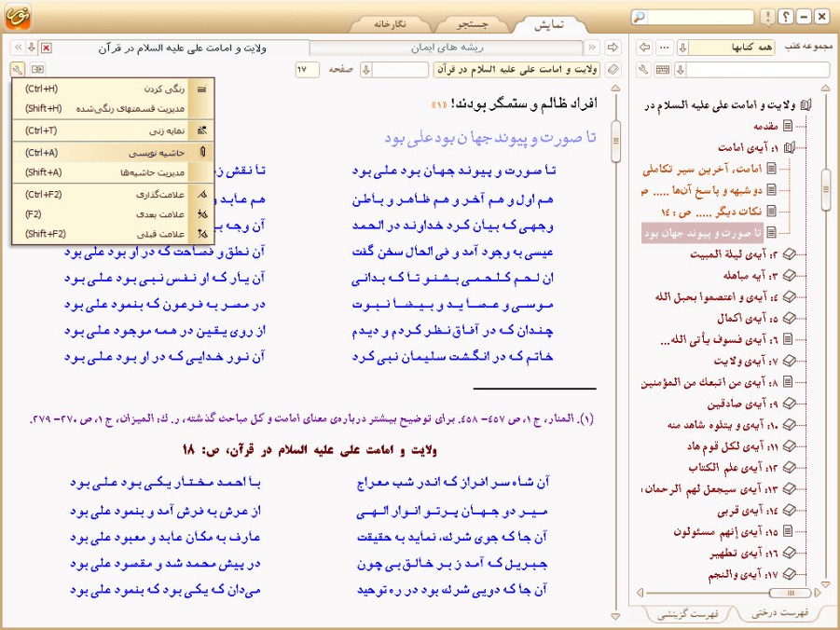
Task: Close the ولایت و امامت document tab
Action: [47, 48]
